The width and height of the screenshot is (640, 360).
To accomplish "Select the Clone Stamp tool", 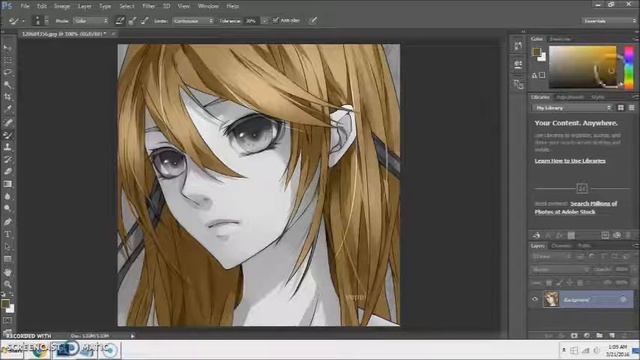I will (x=7, y=147).
